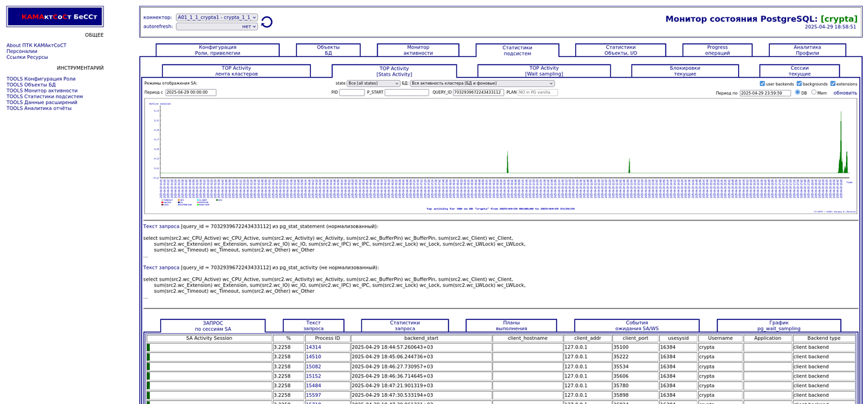This screenshot has height=404, width=868.
Task: Disable the extensions checkbox
Action: pyautogui.click(x=833, y=83)
